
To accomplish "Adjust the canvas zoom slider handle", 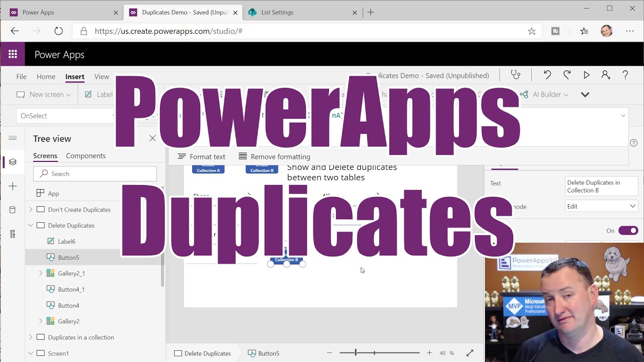I will [356, 353].
